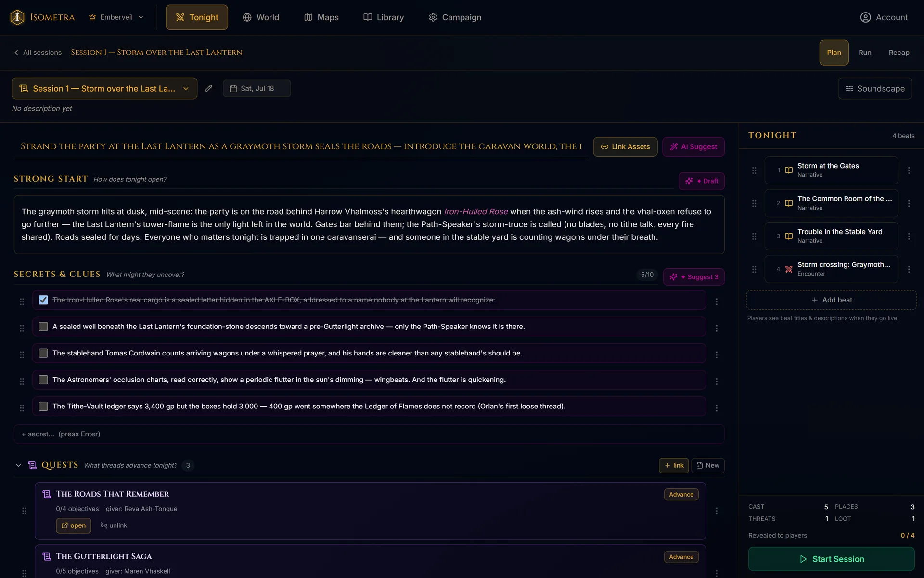Grab drag handle for Tithe-Vault ledger secret
The image size is (924, 578).
(x=22, y=407)
